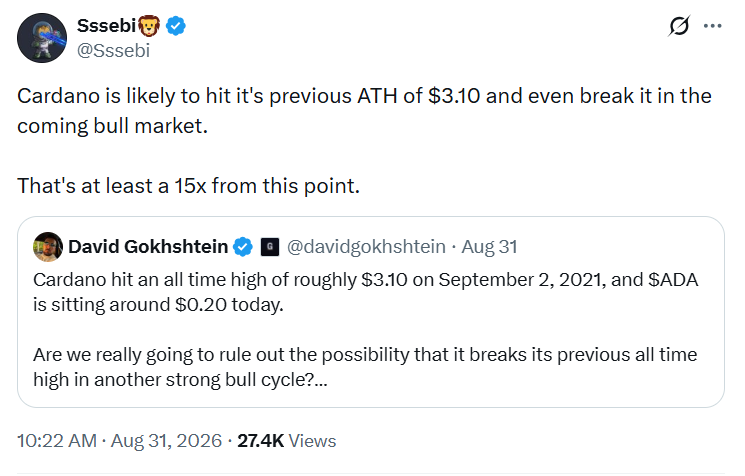Open Sssebi's profile avatar
The width and height of the screenshot is (745, 476).
42,38
